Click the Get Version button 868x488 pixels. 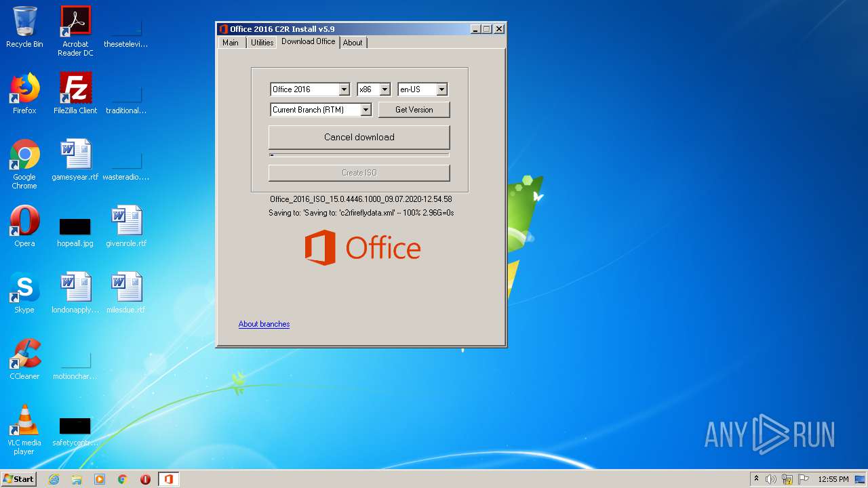(x=414, y=110)
